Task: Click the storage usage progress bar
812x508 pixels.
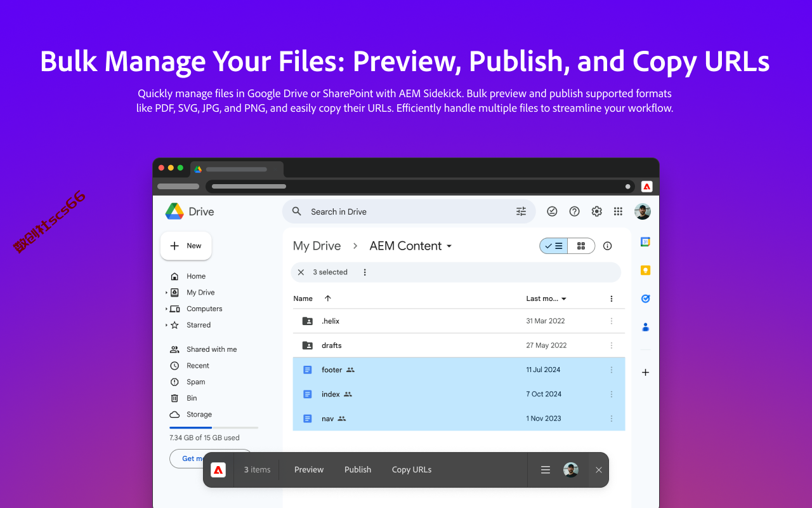Action: pyautogui.click(x=214, y=427)
